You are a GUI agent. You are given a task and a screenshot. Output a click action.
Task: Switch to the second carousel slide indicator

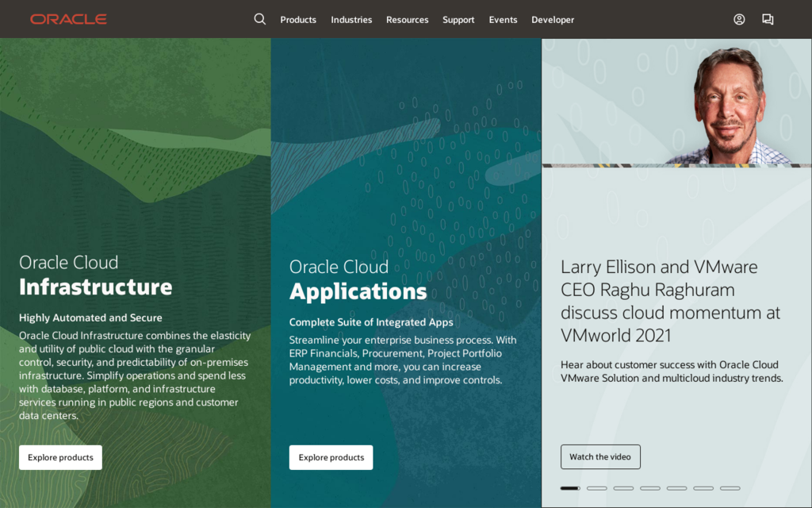click(597, 488)
